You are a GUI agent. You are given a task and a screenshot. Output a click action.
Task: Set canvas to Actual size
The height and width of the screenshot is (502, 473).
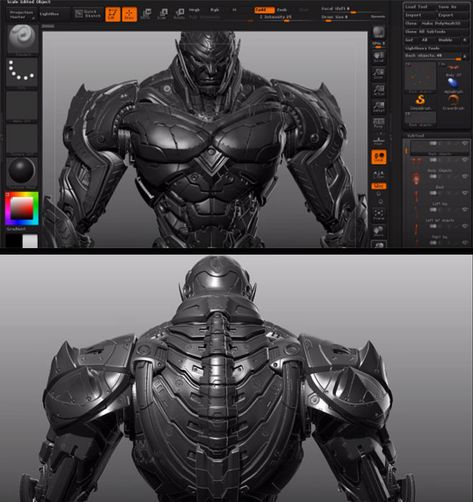(x=378, y=90)
